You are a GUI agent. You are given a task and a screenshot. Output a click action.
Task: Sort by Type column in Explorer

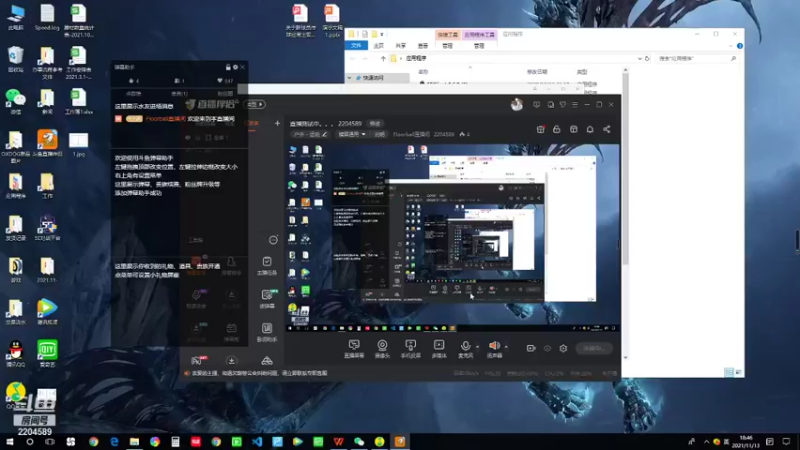[582, 72]
